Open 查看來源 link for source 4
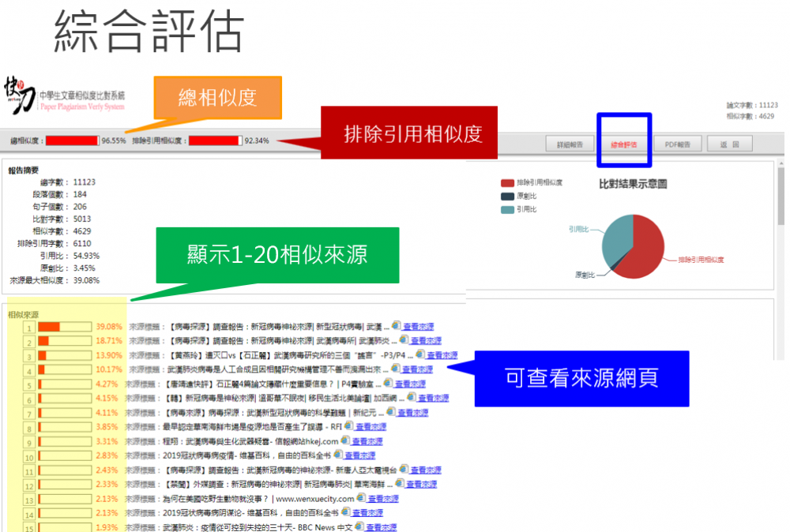The image size is (790, 532). tap(417, 369)
